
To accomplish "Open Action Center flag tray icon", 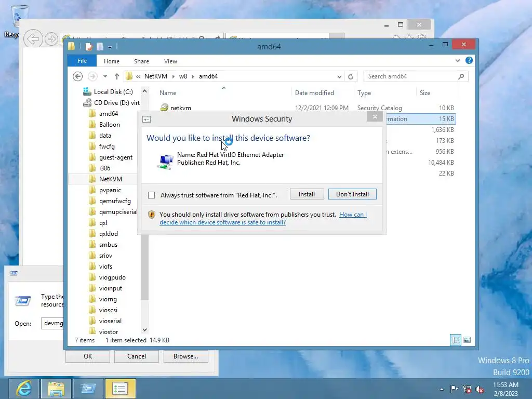I will click(x=454, y=389).
